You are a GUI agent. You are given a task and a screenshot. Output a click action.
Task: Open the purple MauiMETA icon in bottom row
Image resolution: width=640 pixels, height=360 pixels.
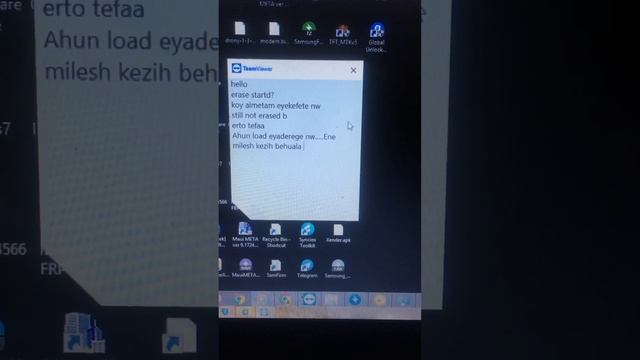tap(245, 268)
